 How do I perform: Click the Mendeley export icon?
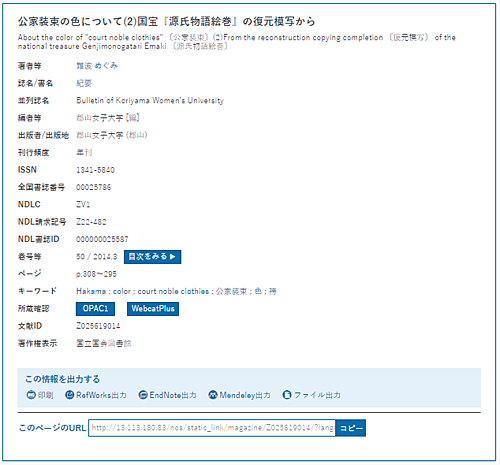[213, 395]
